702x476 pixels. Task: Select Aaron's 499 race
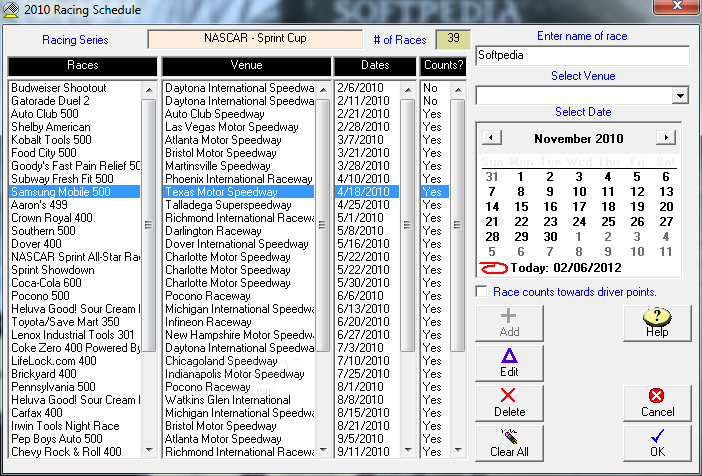(x=75, y=205)
